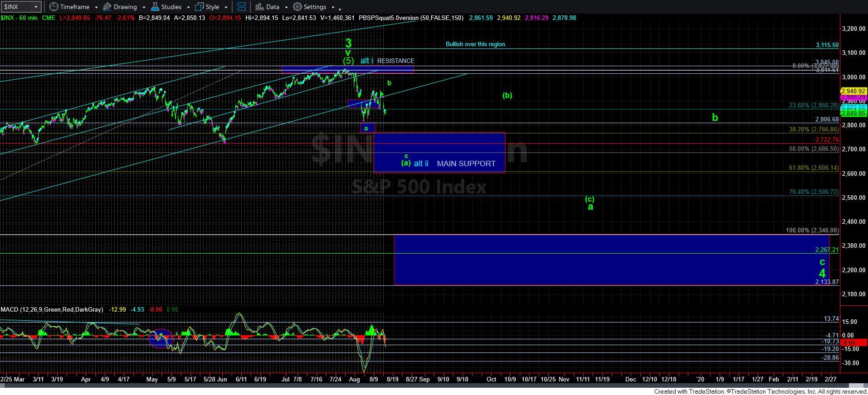
Task: Click the Data bar chart icon
Action: pyautogui.click(x=259, y=7)
